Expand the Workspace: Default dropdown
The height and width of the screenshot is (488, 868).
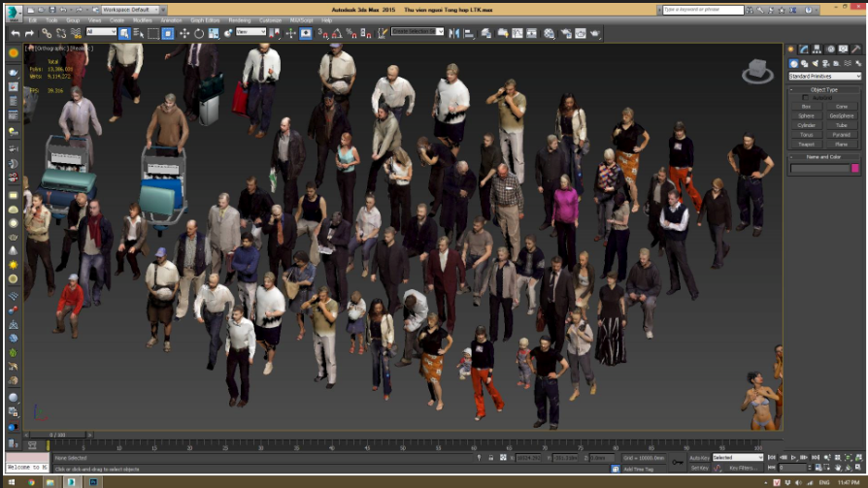pos(130,10)
